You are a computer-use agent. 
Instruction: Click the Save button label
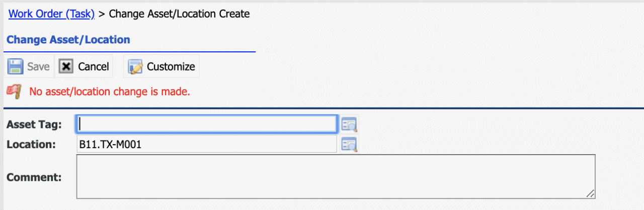pyautogui.click(x=38, y=66)
